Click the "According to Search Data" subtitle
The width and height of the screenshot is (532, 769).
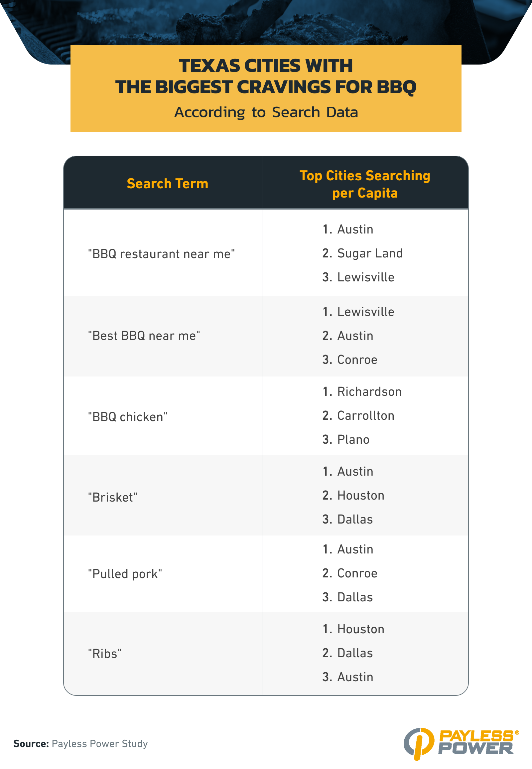point(266,112)
